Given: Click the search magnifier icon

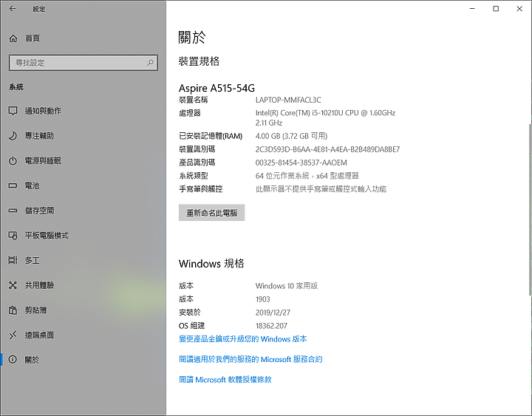Looking at the screenshot, I should [x=150, y=62].
